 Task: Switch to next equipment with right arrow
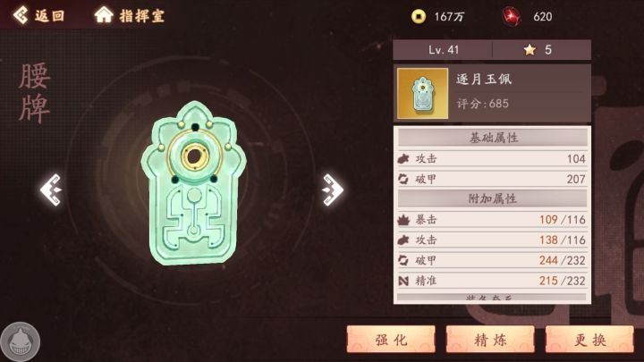click(x=333, y=189)
